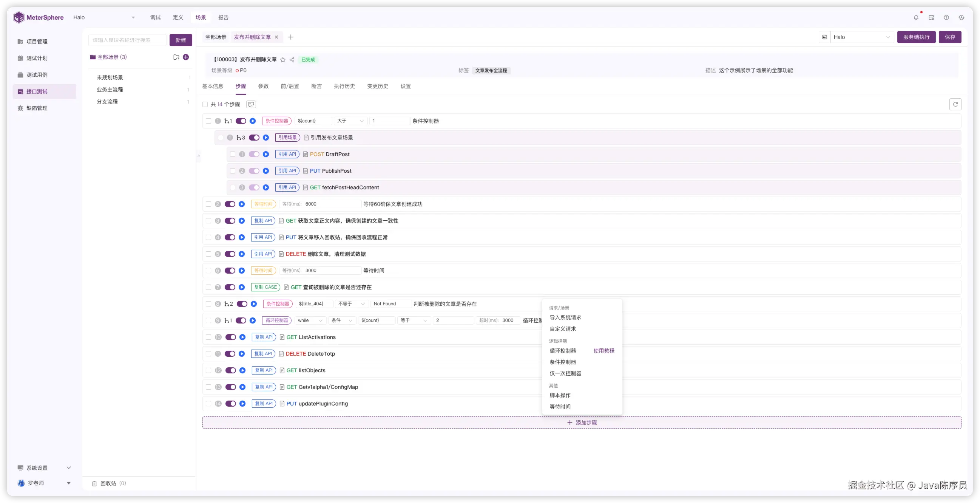Click the module name search field
Image resolution: width=980 pixels, height=503 pixels.
127,40
